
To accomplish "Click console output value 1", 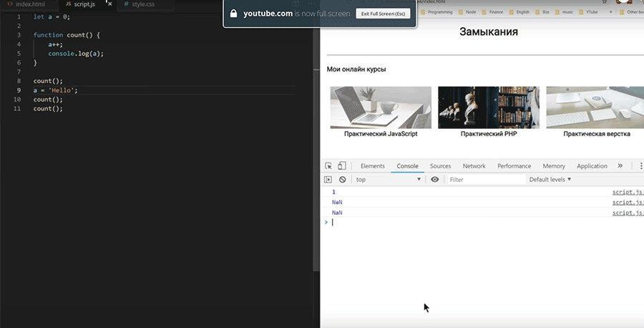I will click(x=333, y=192).
